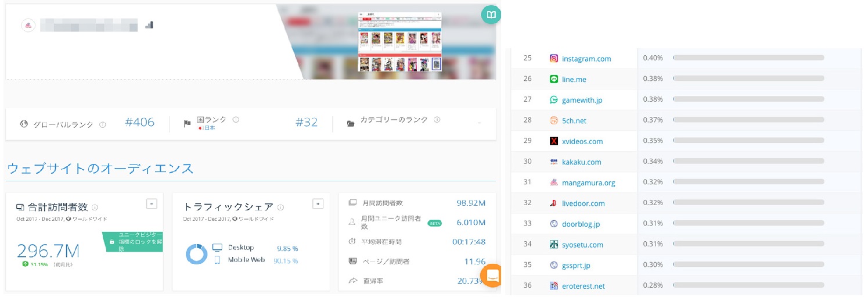This screenshot has width=868, height=297.
Task: Click info icon beside カテゴリーのランク
Action: point(437,120)
